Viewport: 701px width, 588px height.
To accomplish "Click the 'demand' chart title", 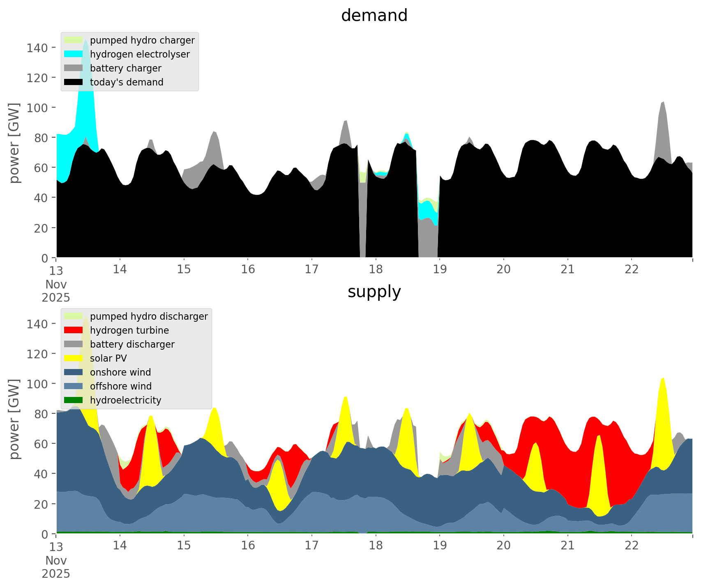I will pos(374,16).
